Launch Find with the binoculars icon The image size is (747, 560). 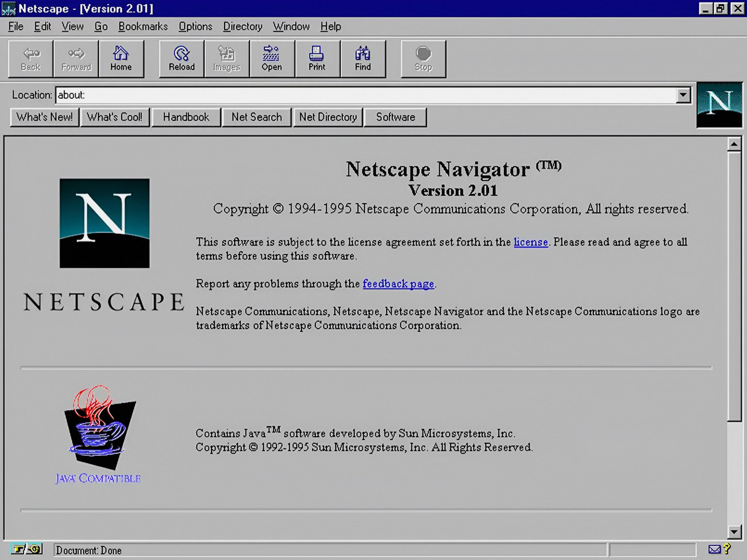click(x=363, y=59)
